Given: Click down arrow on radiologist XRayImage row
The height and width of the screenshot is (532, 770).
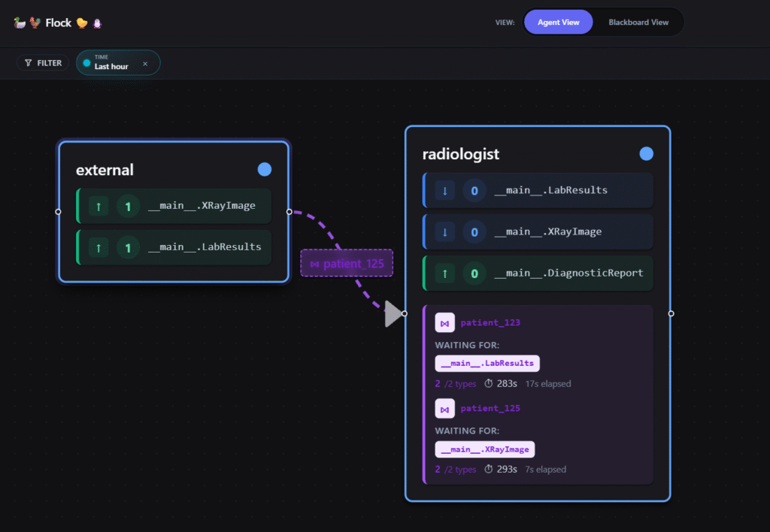Looking at the screenshot, I should [444, 231].
